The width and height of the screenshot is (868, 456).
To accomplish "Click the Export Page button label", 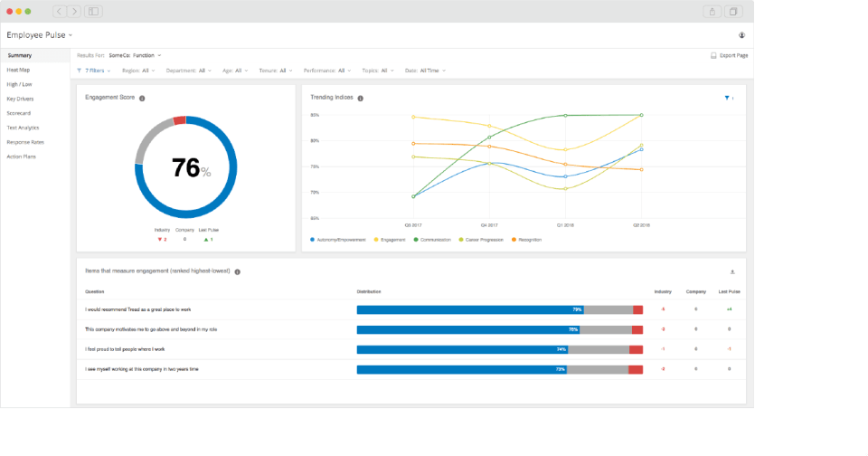I will pos(733,55).
